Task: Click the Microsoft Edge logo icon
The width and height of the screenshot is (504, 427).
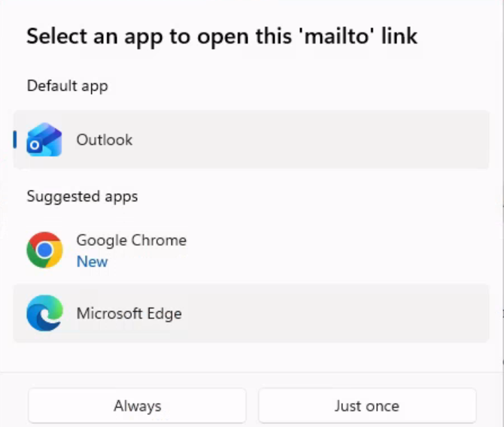Action: [44, 313]
